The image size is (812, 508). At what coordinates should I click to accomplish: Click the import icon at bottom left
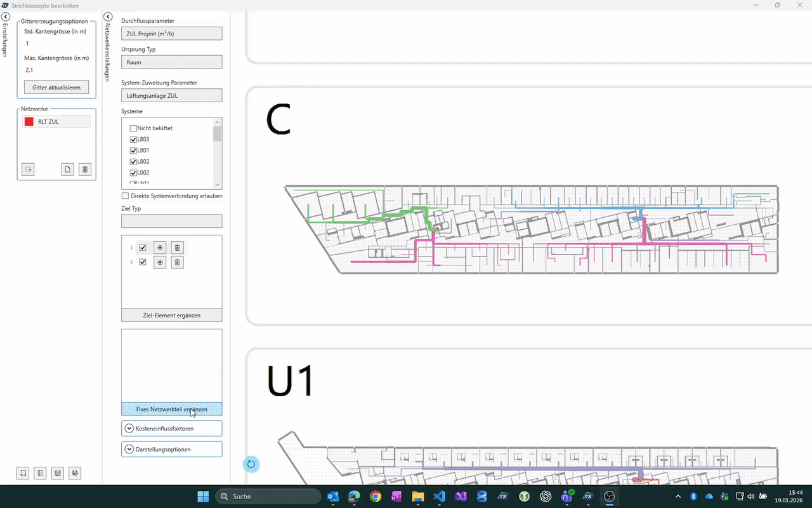(23, 473)
